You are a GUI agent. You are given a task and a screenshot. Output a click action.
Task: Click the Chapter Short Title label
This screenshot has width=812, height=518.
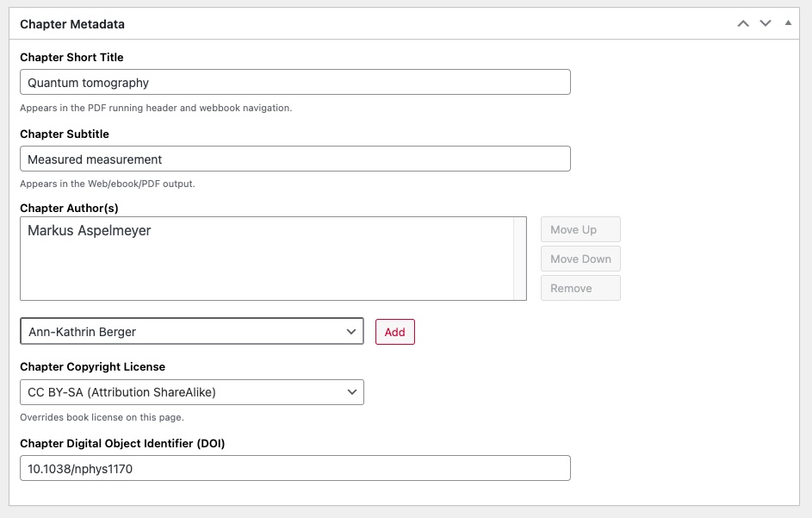tap(71, 57)
